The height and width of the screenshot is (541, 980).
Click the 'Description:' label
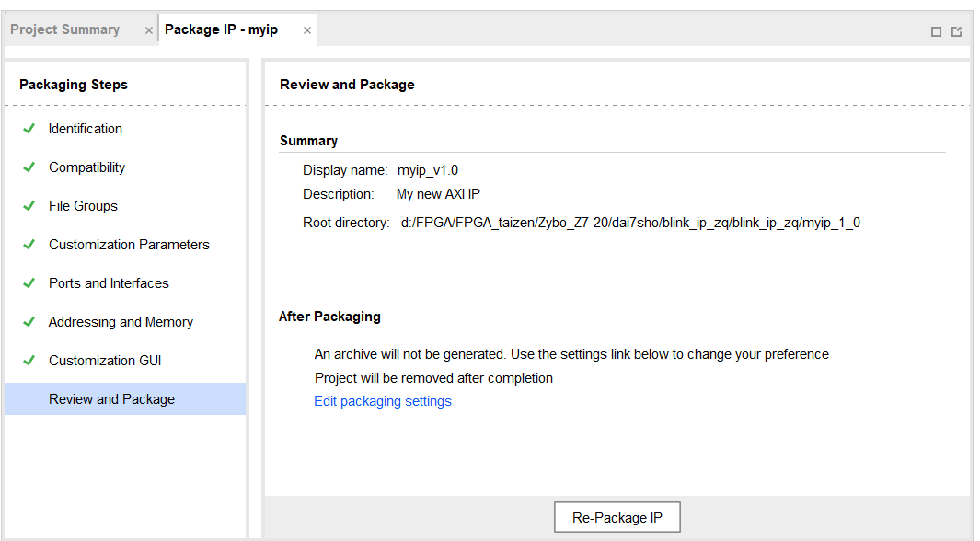pos(338,194)
